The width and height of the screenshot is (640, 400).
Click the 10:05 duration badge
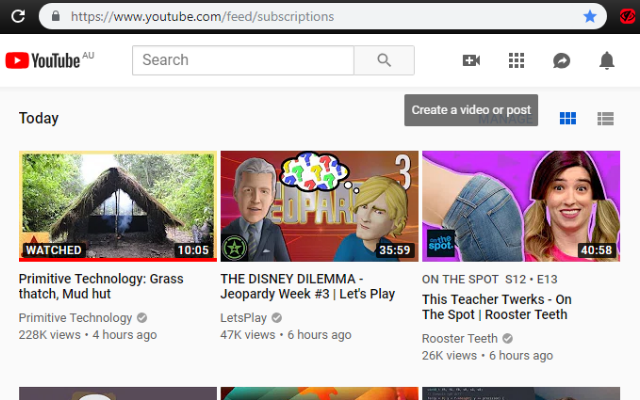[x=193, y=250]
